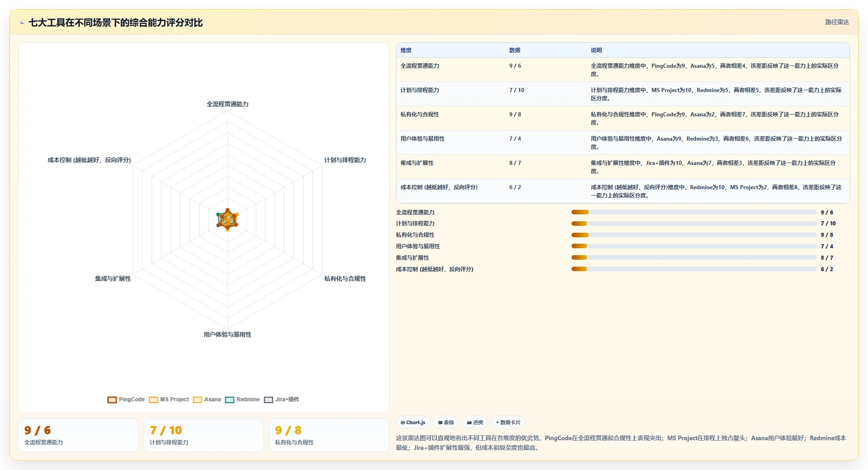Screen dimensions: 868x470
Task: Click the table data cell 7 / 4
Action: coord(515,139)
